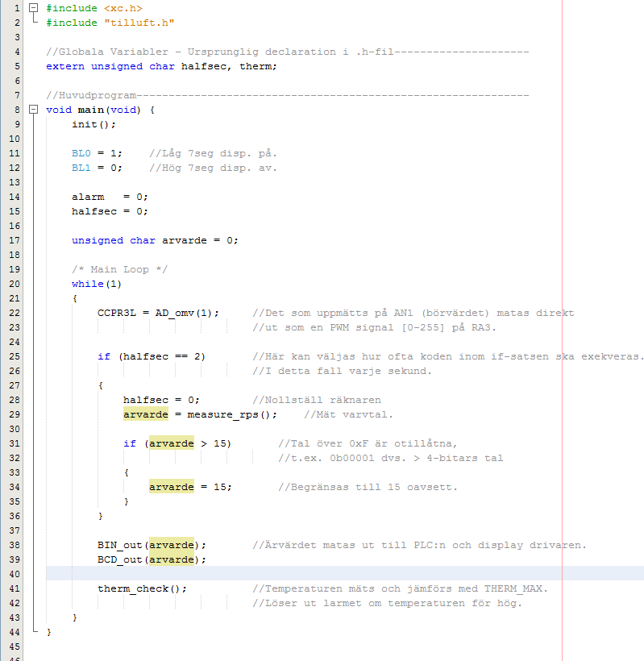The height and width of the screenshot is (661, 644).
Task: Collapse the main function fold marker
Action: pos(33,110)
